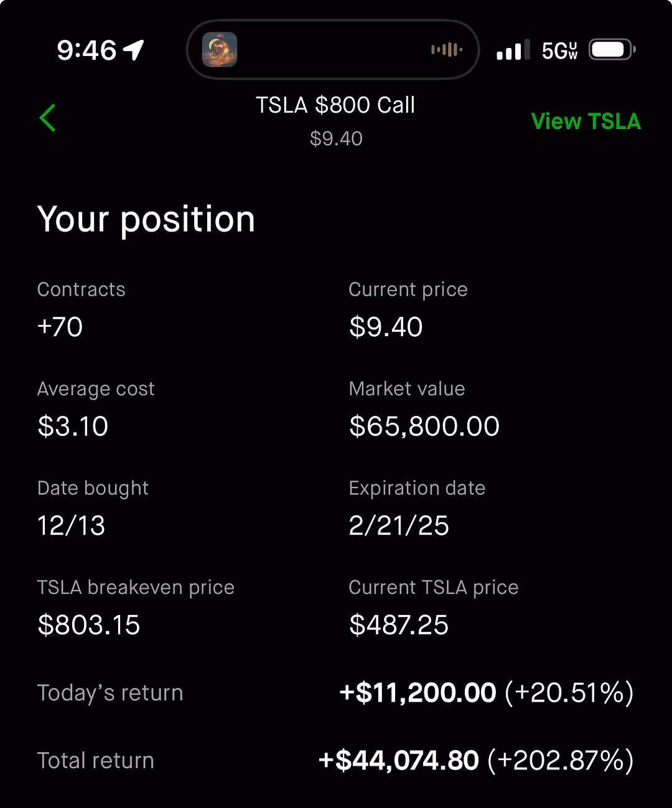Tap the $803.15 breakeven price
The image size is (672, 808).
pos(89,625)
